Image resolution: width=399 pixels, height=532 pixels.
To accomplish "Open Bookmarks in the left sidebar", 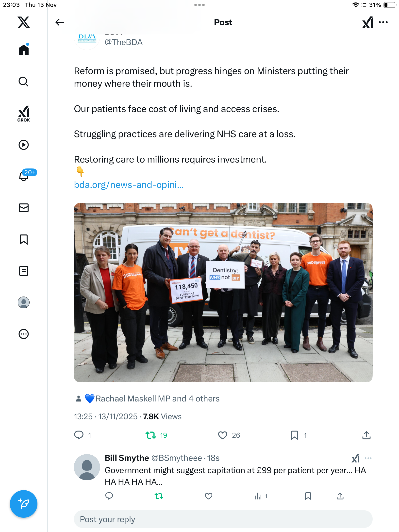I will (24, 239).
